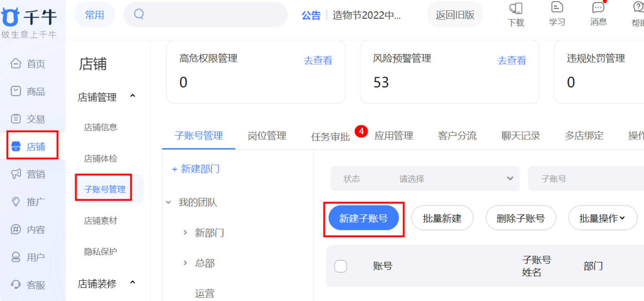Open the 消息 messages icon
644x301 pixels.
598,8
